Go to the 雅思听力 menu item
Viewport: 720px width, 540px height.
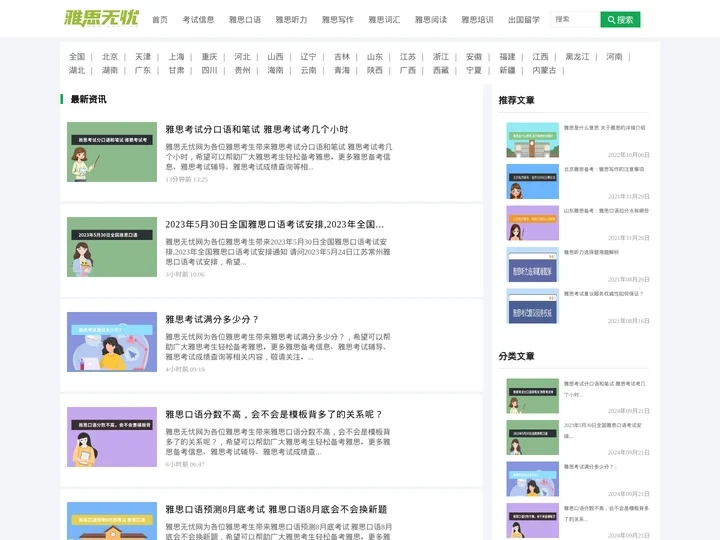291,20
